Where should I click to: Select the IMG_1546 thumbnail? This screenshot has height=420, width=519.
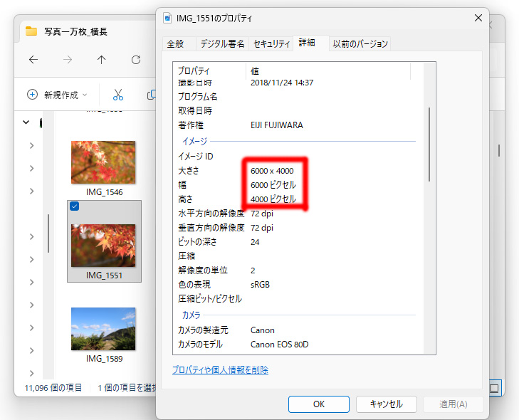coord(103,162)
